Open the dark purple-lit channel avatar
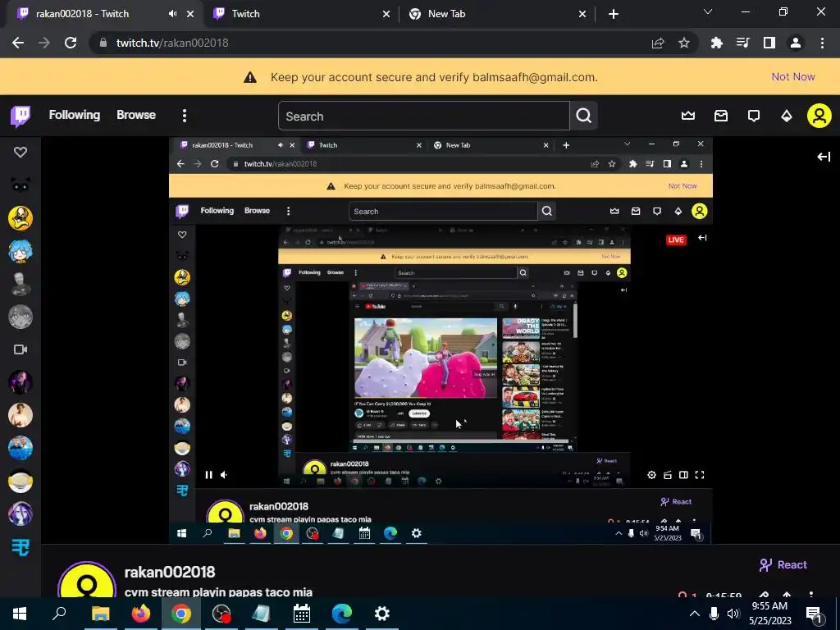Viewport: 840px width, 630px height. pos(21,382)
